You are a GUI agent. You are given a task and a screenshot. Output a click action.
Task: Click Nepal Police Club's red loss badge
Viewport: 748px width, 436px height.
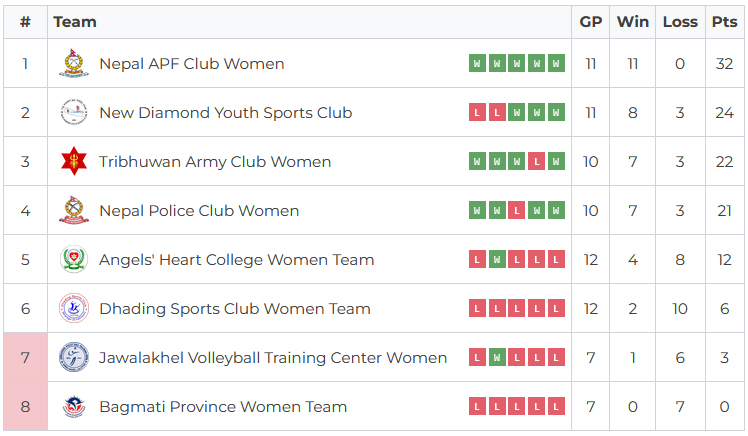click(x=517, y=211)
